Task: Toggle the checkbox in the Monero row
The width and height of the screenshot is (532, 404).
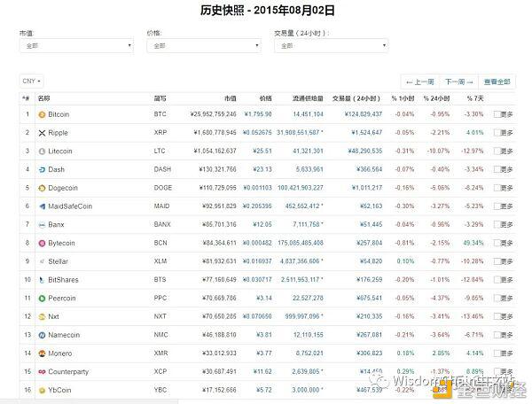Action: [497, 353]
